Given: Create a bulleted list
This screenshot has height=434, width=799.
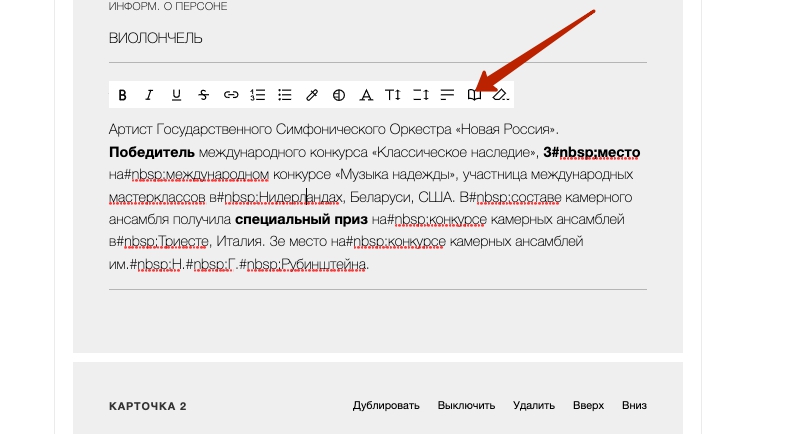Looking at the screenshot, I should point(285,95).
